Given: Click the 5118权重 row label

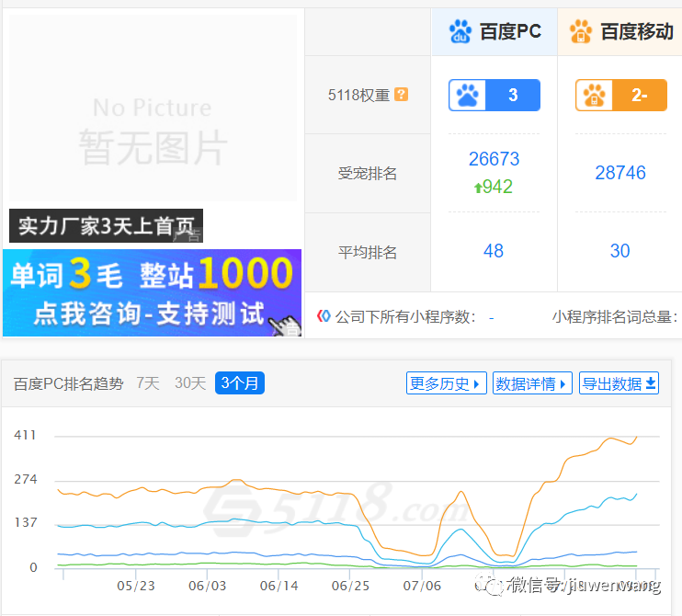Looking at the screenshot, I should tap(358, 95).
